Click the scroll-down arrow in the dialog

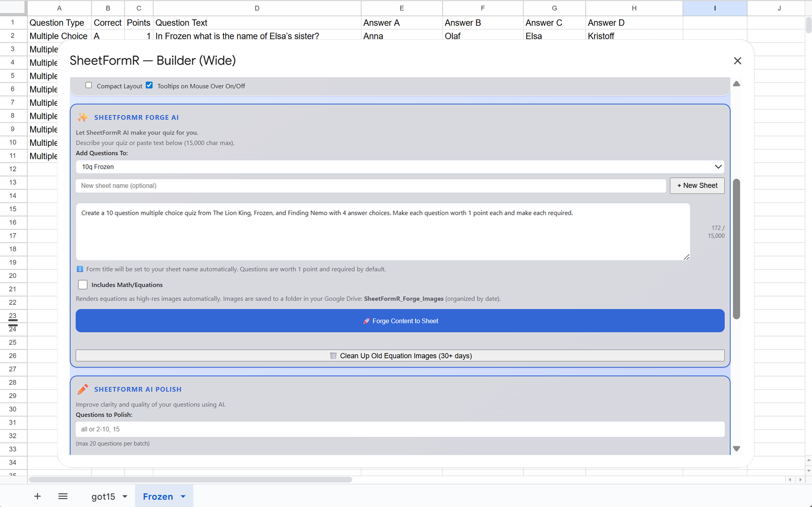tap(737, 448)
